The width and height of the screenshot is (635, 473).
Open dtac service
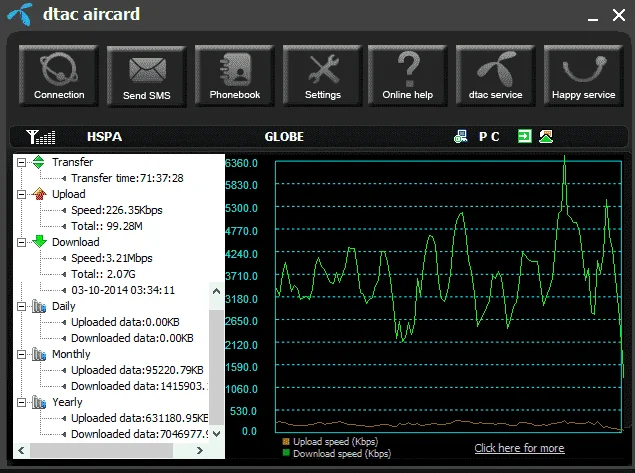tap(496, 76)
